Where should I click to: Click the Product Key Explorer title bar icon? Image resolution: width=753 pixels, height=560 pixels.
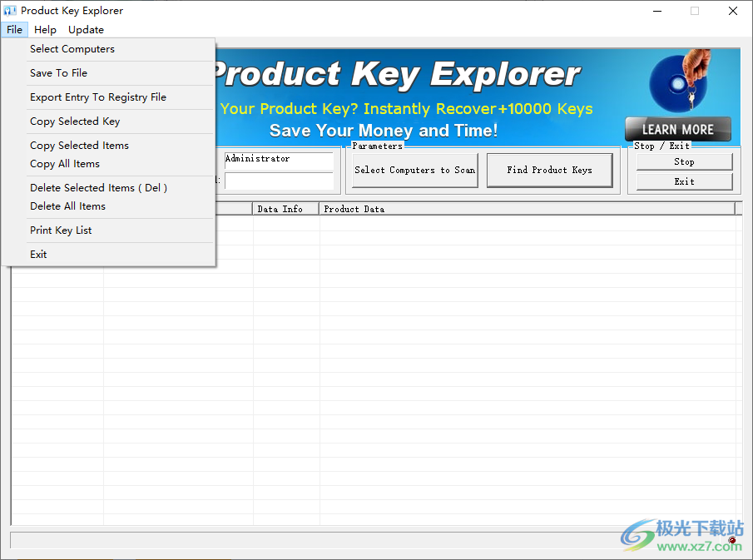point(10,11)
